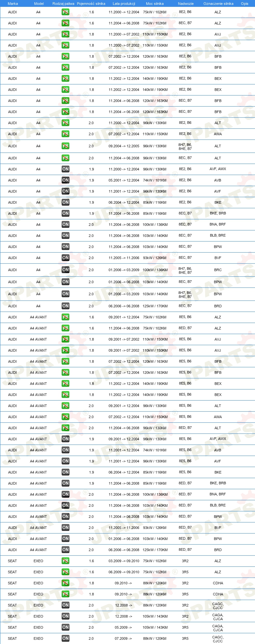Click diesel ON icon in A4 8EC, B7 BRD row

66,306
